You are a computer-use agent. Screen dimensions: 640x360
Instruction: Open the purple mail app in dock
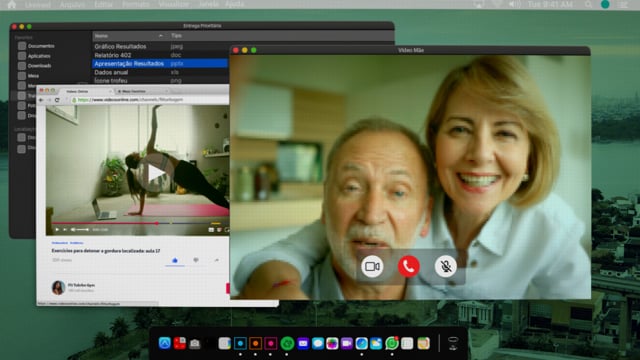(x=303, y=344)
